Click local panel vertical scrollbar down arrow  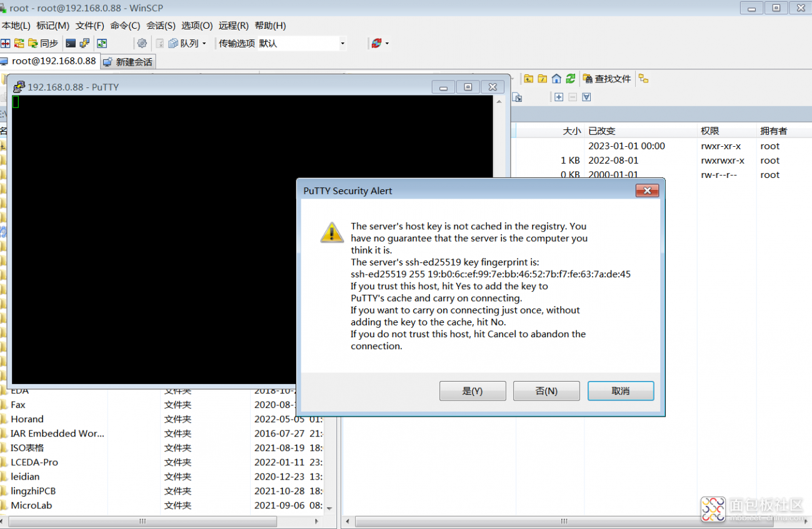pyautogui.click(x=329, y=508)
